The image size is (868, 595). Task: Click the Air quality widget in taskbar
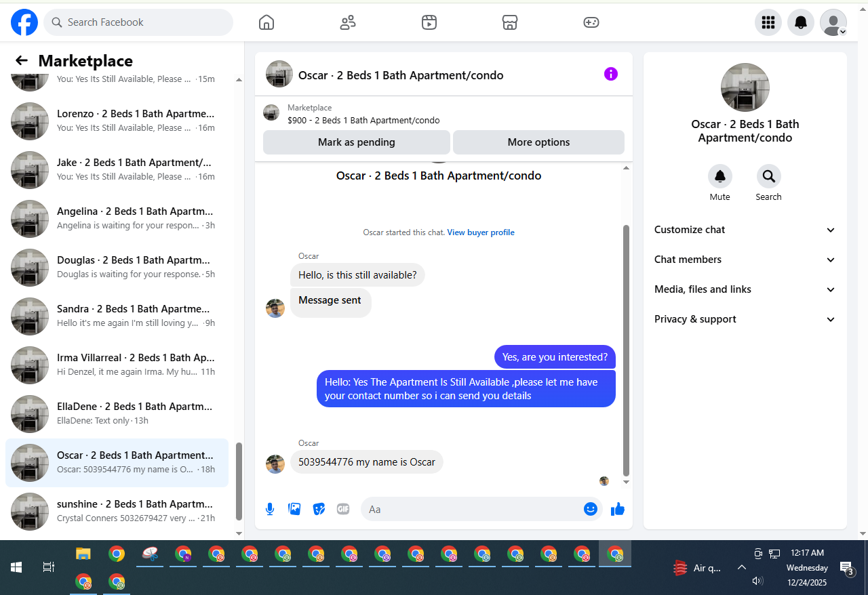coord(698,568)
